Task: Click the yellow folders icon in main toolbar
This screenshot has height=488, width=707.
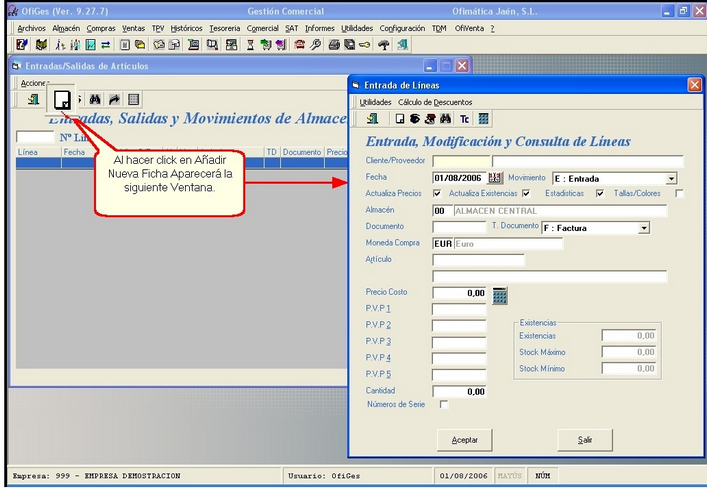Action: pos(140,45)
